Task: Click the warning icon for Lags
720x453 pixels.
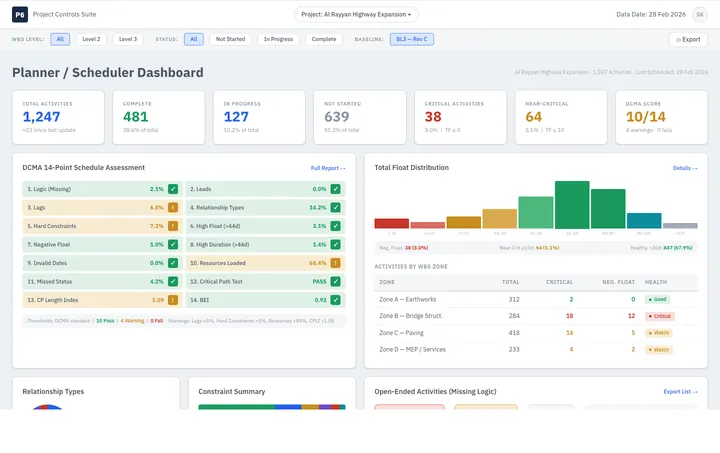Action: [x=173, y=207]
